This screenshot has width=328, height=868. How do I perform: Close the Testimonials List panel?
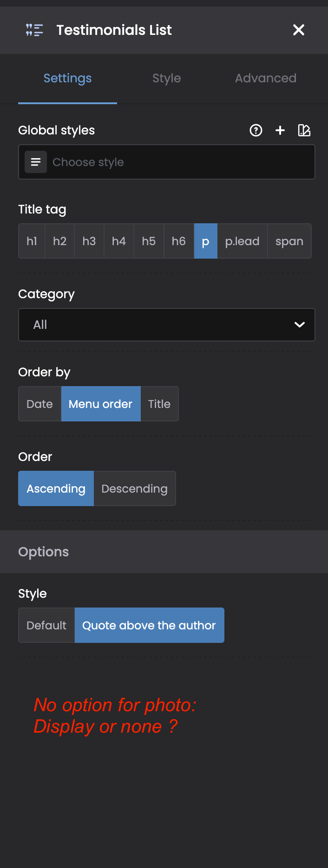tap(299, 30)
